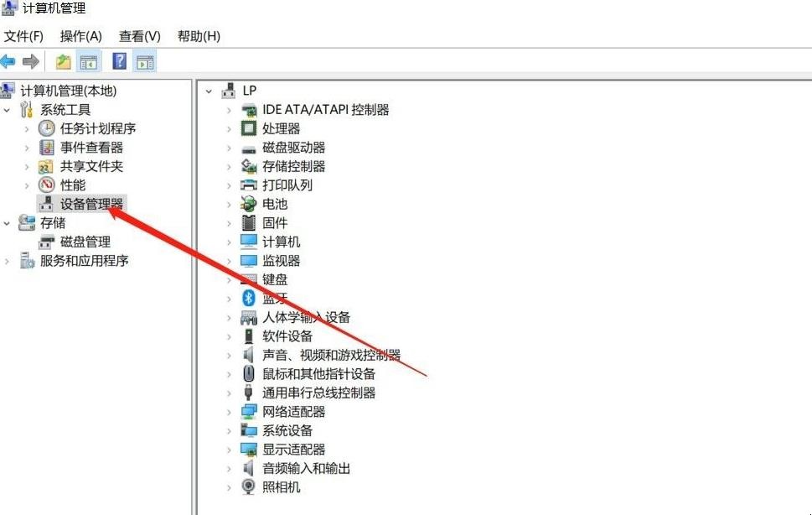Collapse the 存储 tree node
This screenshot has width=812, height=515.
pyautogui.click(x=7, y=223)
